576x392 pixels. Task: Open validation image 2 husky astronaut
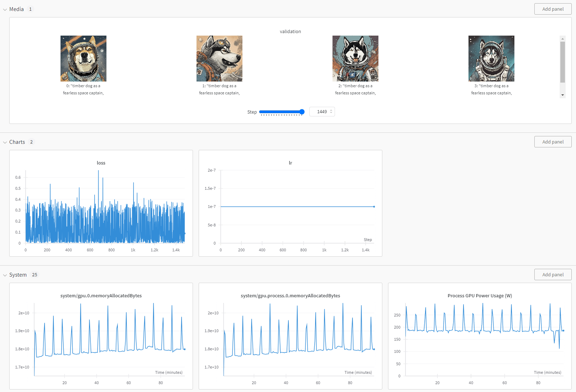(355, 58)
